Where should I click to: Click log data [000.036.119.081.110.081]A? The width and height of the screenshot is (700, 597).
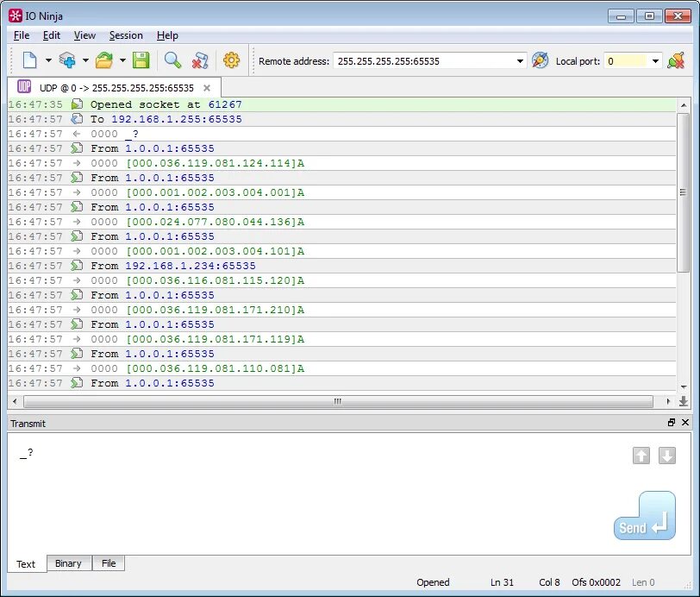(x=216, y=368)
